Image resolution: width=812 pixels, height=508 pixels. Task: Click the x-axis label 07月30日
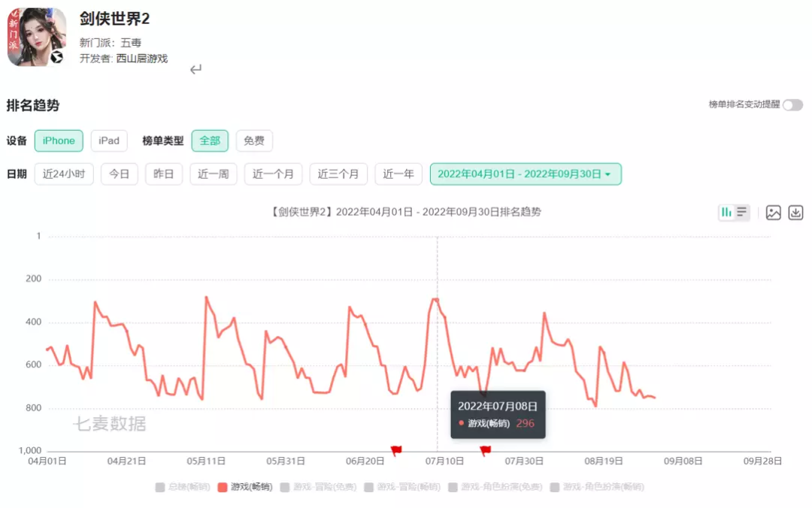[524, 461]
